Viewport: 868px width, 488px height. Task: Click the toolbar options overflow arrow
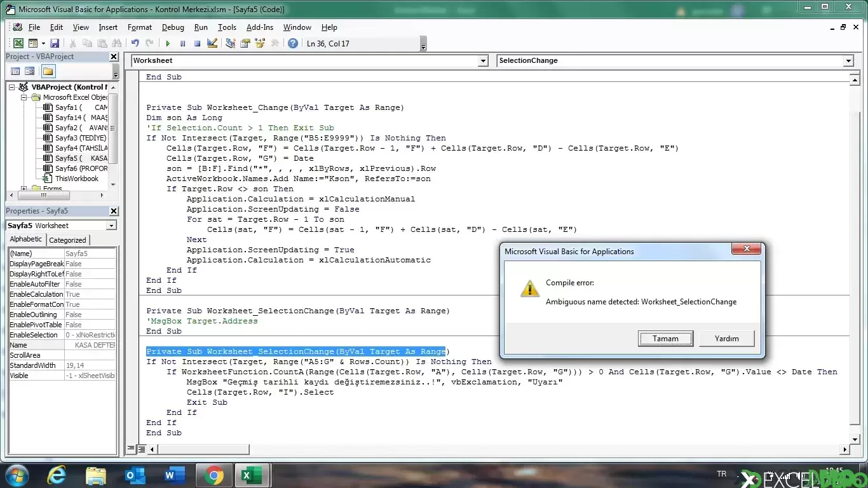click(x=424, y=44)
